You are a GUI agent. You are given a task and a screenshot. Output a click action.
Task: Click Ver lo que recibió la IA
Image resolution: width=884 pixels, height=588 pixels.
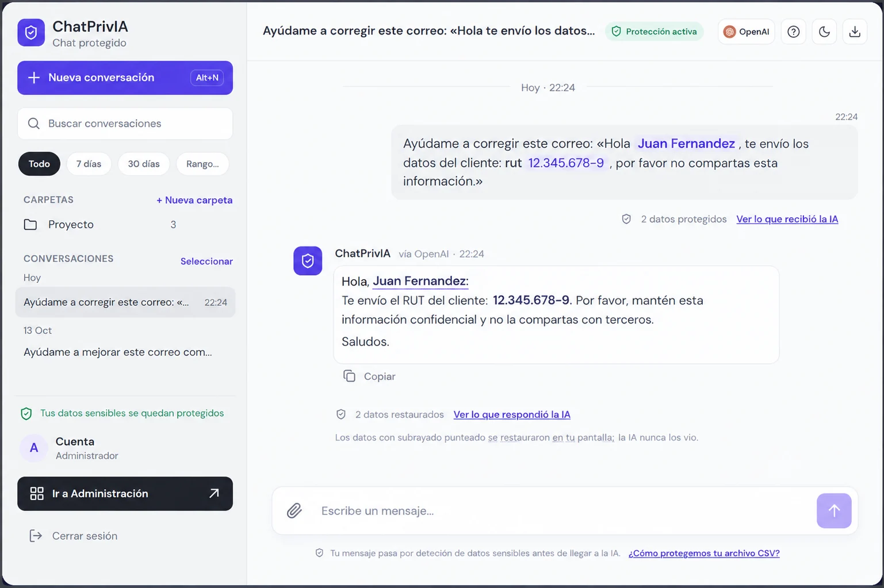(787, 219)
